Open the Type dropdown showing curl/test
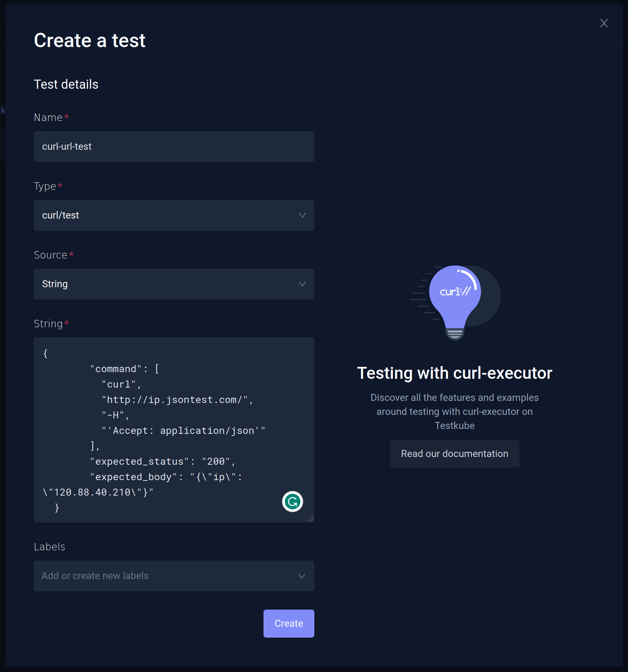The image size is (628, 672). (174, 215)
